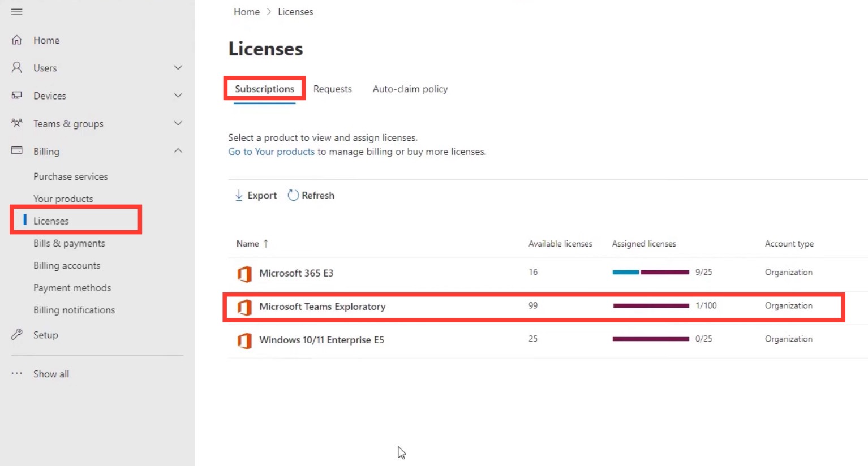Click the Billing card icon
868x466 pixels.
pyautogui.click(x=17, y=150)
